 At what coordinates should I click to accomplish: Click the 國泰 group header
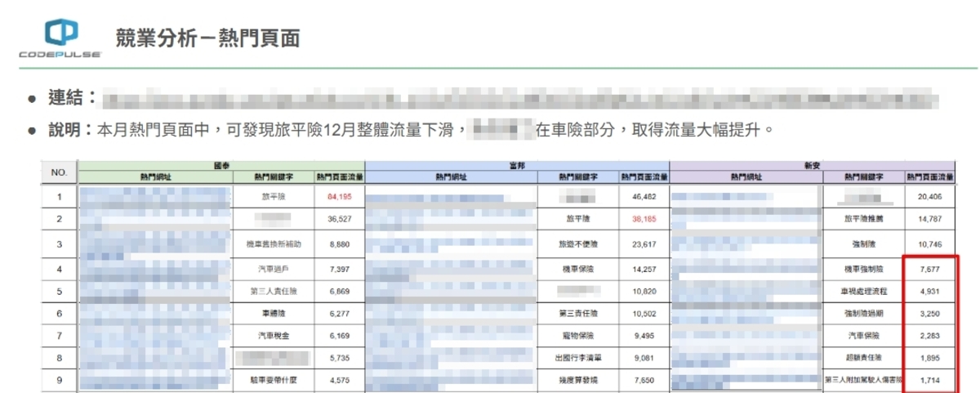click(x=220, y=165)
